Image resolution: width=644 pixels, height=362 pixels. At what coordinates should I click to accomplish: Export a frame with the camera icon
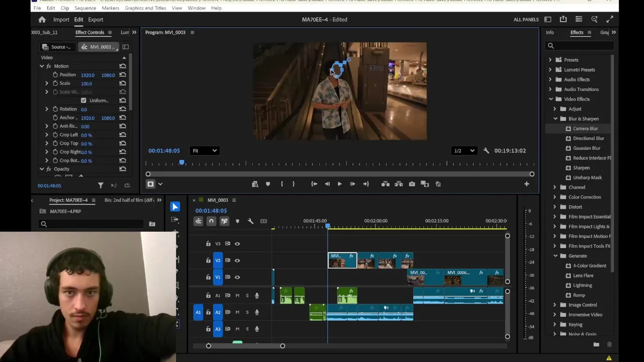point(412,184)
